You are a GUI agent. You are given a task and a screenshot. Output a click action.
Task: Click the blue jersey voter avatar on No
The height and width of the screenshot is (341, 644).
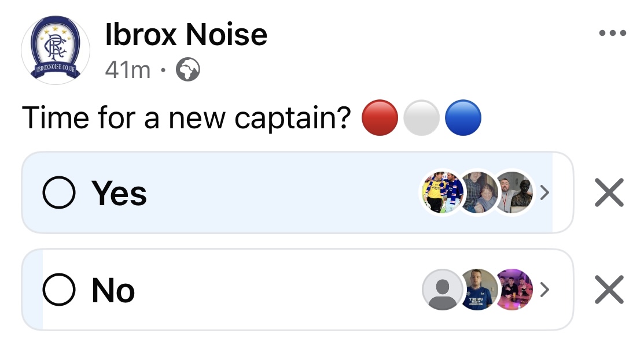tap(478, 290)
